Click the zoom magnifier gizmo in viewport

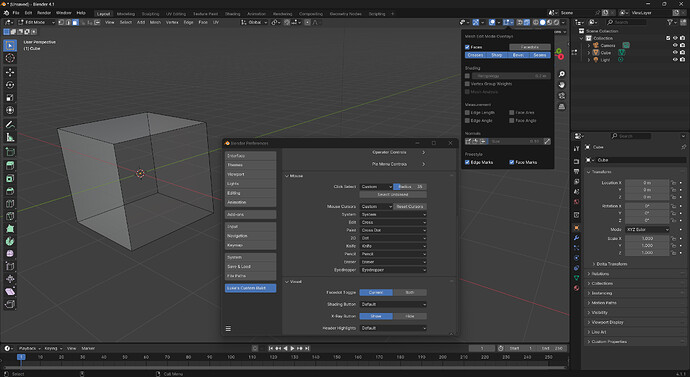click(x=562, y=74)
